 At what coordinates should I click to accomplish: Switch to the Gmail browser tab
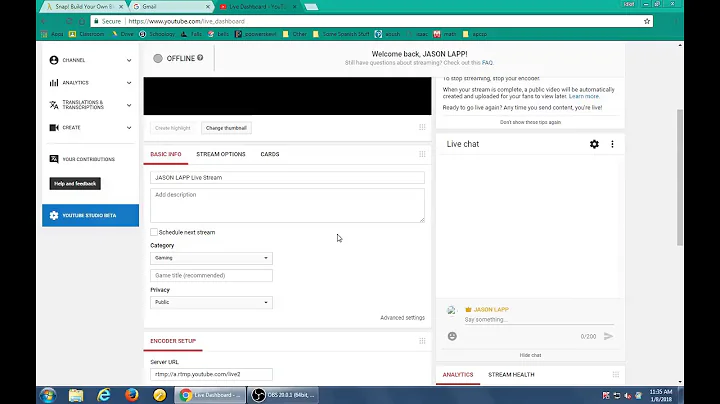click(171, 6)
